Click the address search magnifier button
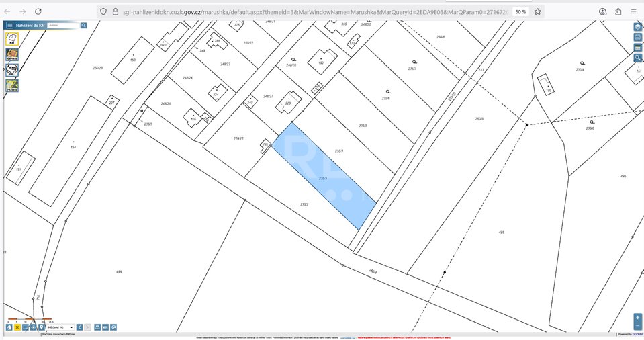644x340 pixels. [83, 25]
